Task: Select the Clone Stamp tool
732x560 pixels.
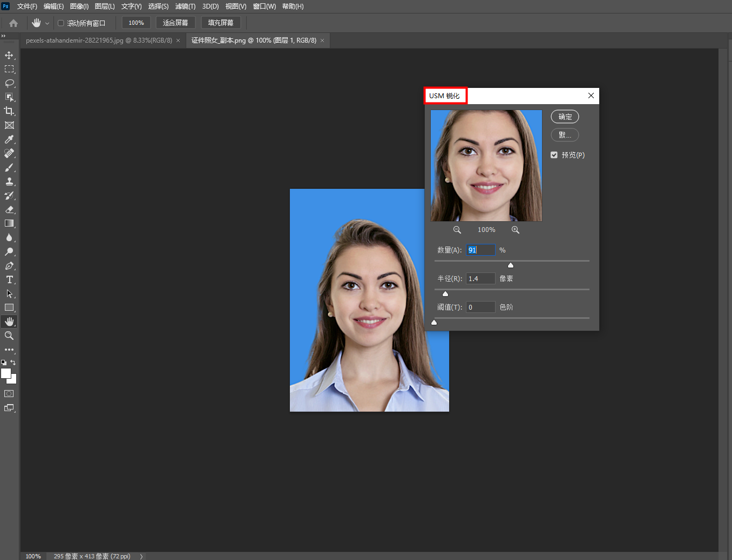Action: point(9,182)
